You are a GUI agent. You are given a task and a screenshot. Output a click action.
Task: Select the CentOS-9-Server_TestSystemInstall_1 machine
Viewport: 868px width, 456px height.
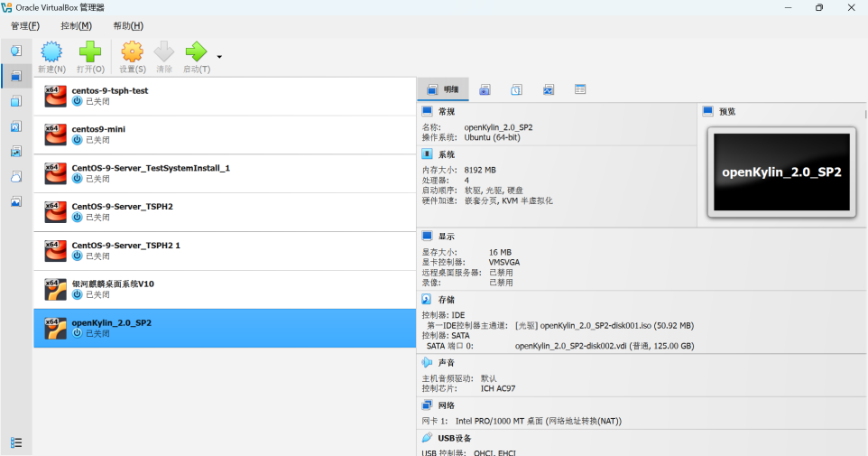click(225, 173)
